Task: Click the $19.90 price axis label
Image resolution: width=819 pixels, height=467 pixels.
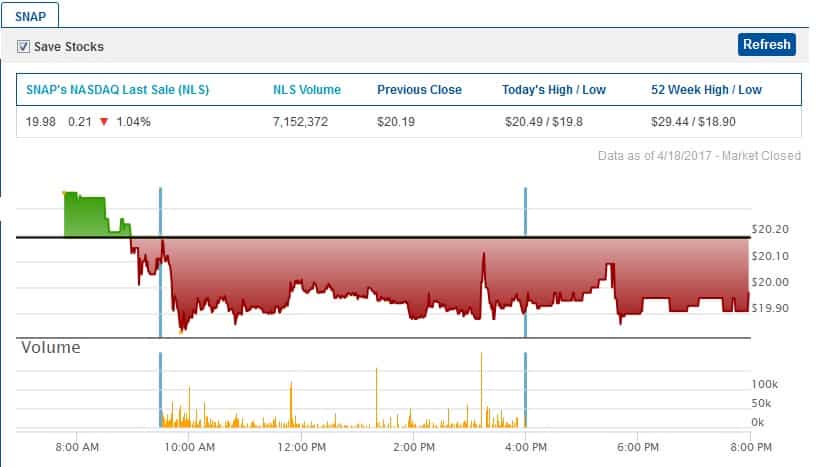Action: point(770,308)
